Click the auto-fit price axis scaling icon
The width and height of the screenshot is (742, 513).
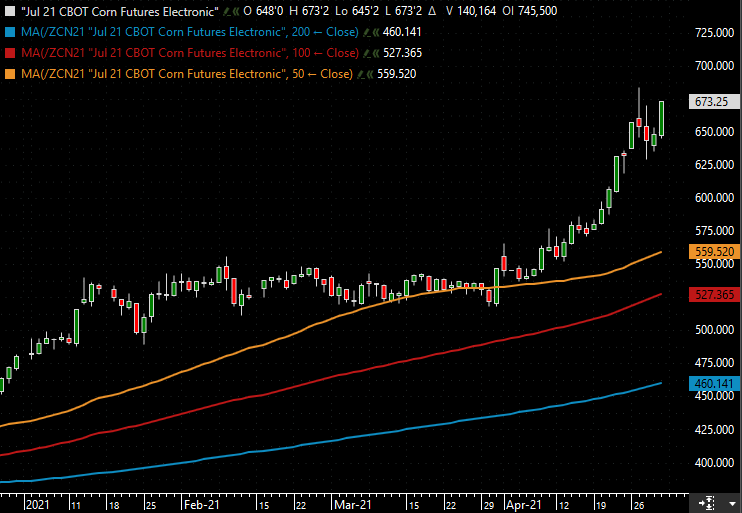pyautogui.click(x=707, y=503)
